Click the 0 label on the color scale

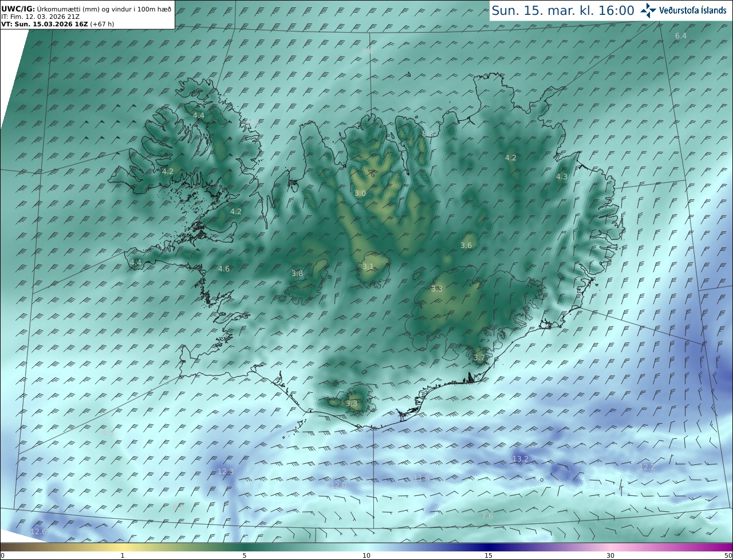(x=2, y=555)
